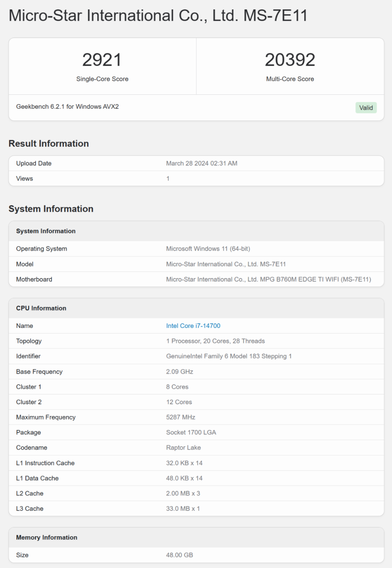Click the 20392 multi-core score number
This screenshot has height=568, width=392.
tap(290, 60)
